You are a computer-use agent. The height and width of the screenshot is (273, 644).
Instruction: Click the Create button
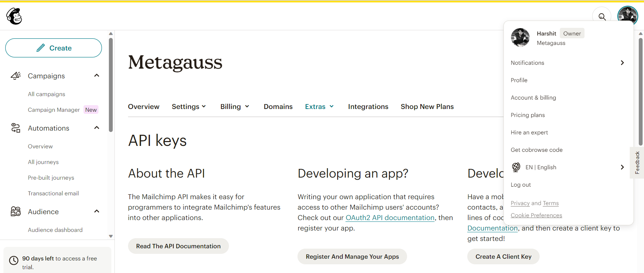click(54, 48)
